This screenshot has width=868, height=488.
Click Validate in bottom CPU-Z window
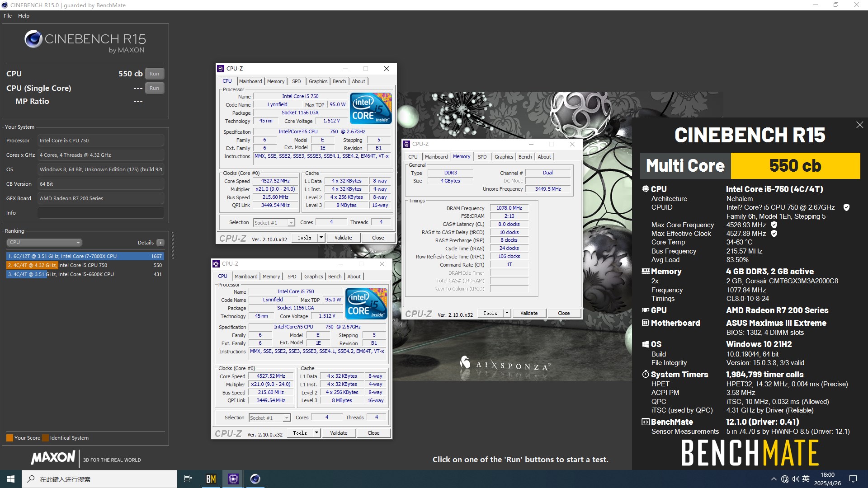tap(339, 433)
